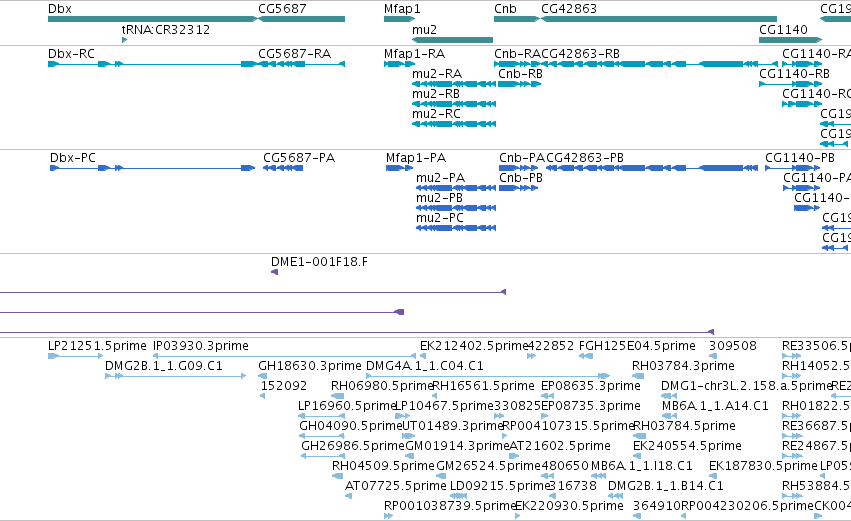Viewport: 851px width, 521px height.
Task: Select the Mfap1-PA protein feature
Action: tap(399, 168)
